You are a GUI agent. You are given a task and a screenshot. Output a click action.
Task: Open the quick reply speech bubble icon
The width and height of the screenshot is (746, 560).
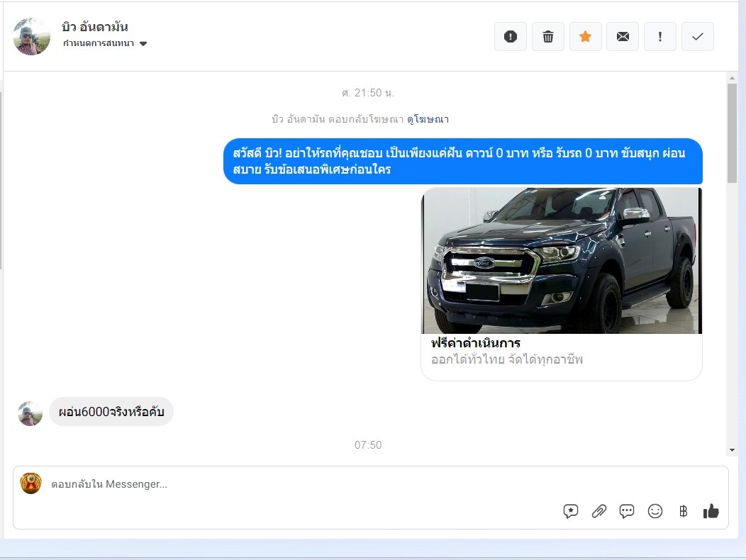pyautogui.click(x=627, y=511)
